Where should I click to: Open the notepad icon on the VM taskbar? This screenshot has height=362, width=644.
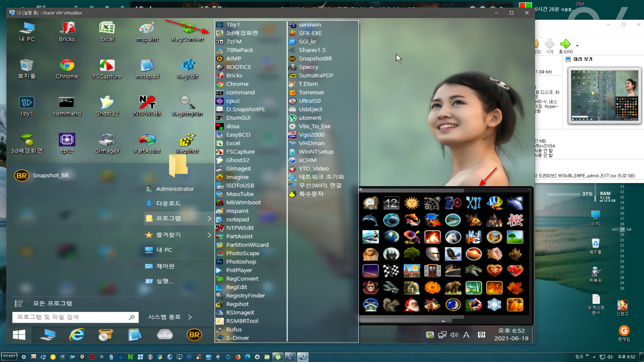[135, 335]
